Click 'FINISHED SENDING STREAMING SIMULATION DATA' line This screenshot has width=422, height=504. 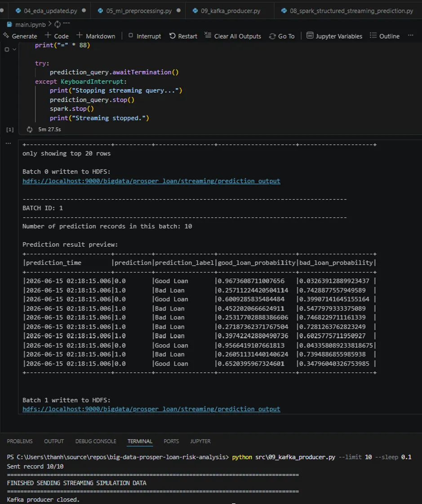tap(76, 483)
